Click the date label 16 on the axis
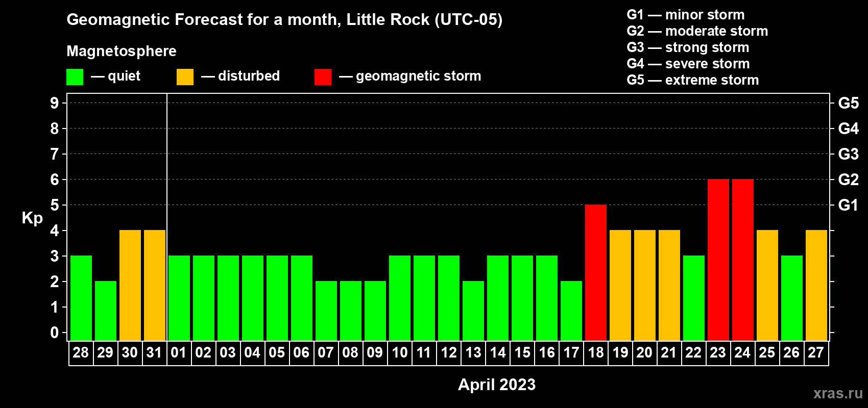Image resolution: width=868 pixels, height=408 pixels. coord(547,353)
